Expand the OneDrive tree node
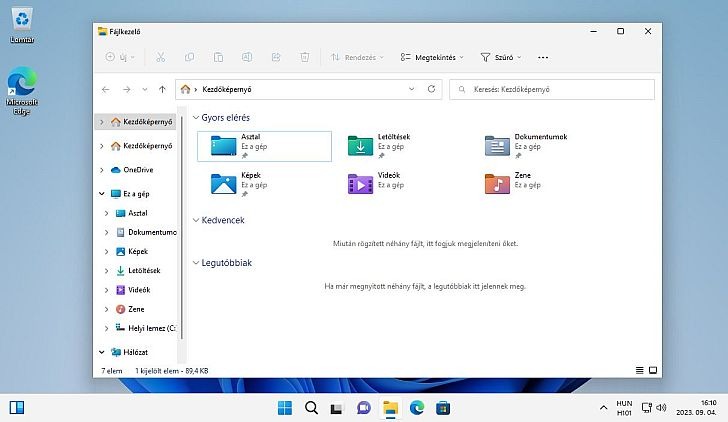The height and width of the screenshot is (422, 728). pyautogui.click(x=102, y=170)
